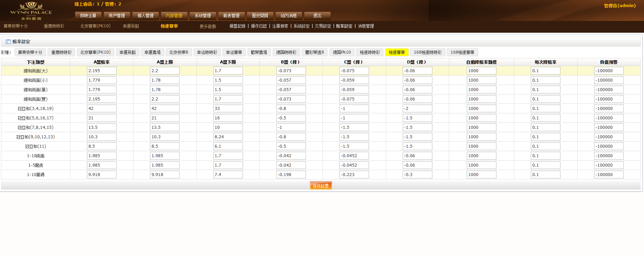Click the 退出 logout button
Viewport: 644px width, 255px height.
317,16
